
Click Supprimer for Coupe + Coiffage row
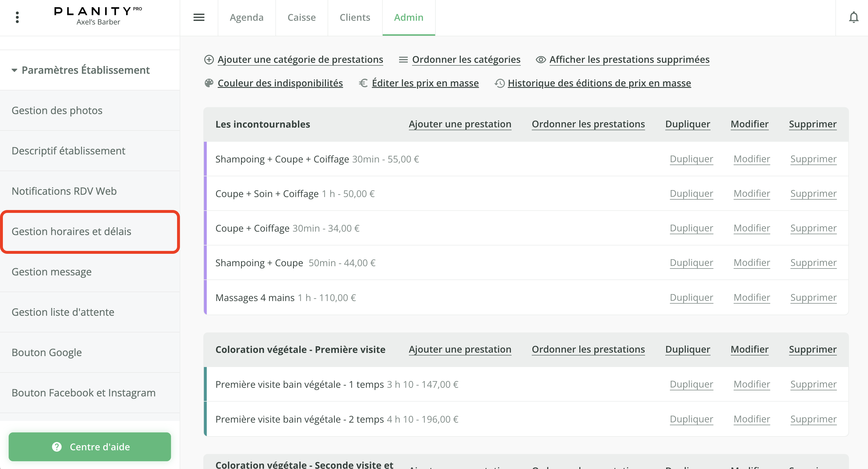(813, 228)
